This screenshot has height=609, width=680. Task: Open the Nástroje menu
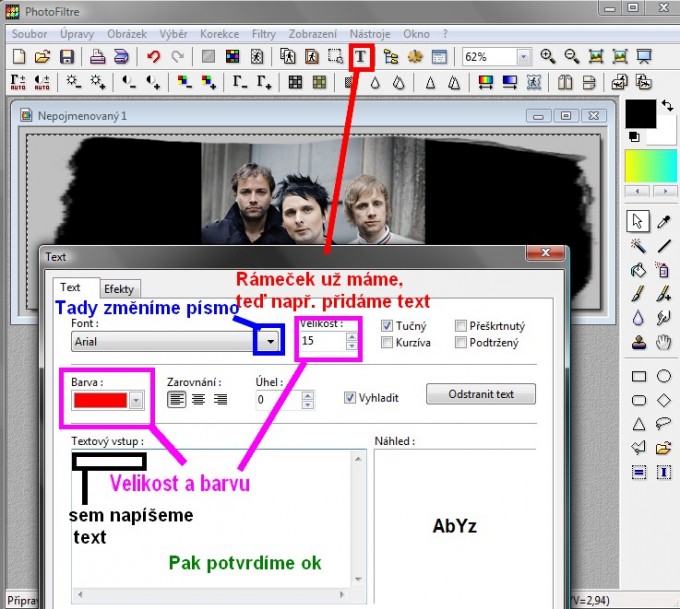pos(370,34)
